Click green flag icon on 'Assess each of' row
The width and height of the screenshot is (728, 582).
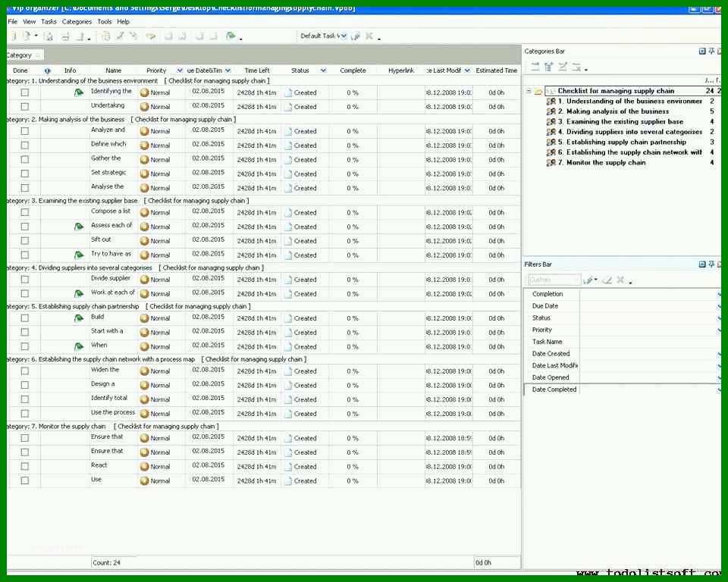(x=79, y=227)
